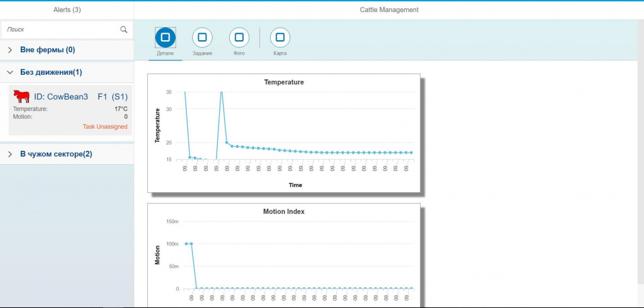Click the second temperature spike at 35
644x308 pixels.
tap(221, 92)
